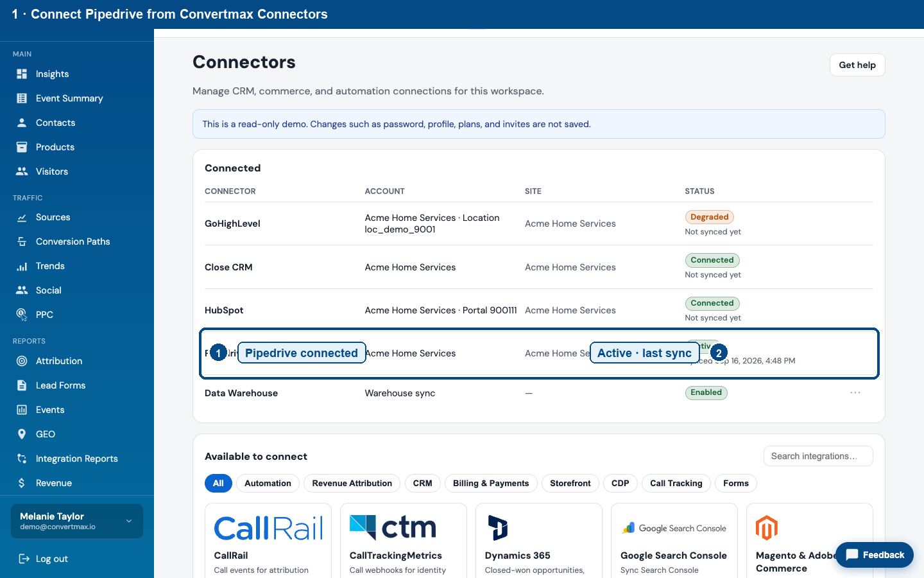Open the Attribution target icon
Viewport: 924px width, 578px height.
pos(22,361)
